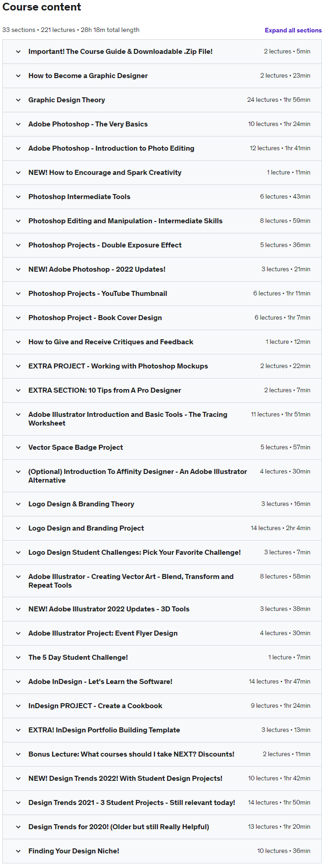The height and width of the screenshot is (868, 325).
Task: Expand 'Photoshop Intermediate Tools' chevron arrow
Action: 18,197
